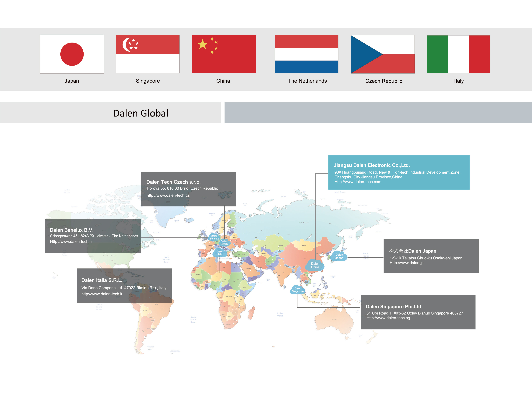Open the dalen-tech.com link

358,182
